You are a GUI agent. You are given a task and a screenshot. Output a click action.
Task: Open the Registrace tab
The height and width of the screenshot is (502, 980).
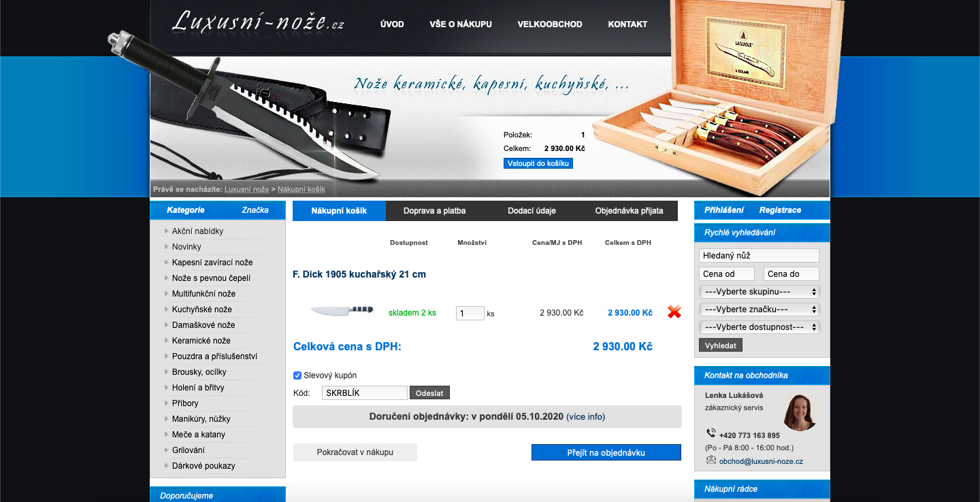(x=780, y=210)
